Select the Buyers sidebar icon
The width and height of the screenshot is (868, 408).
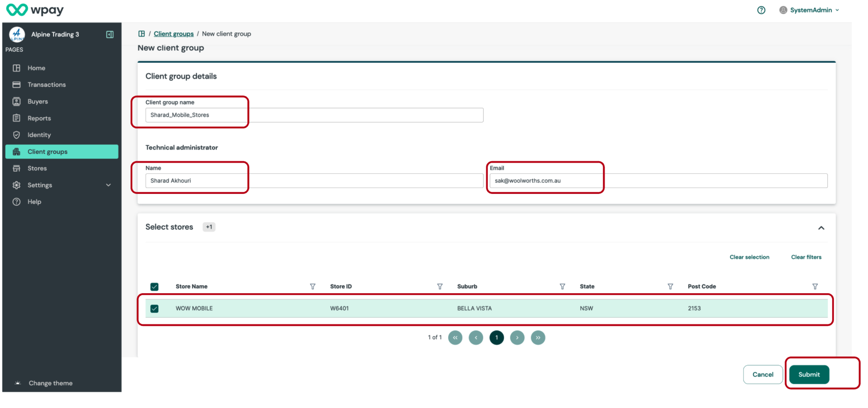[17, 101]
